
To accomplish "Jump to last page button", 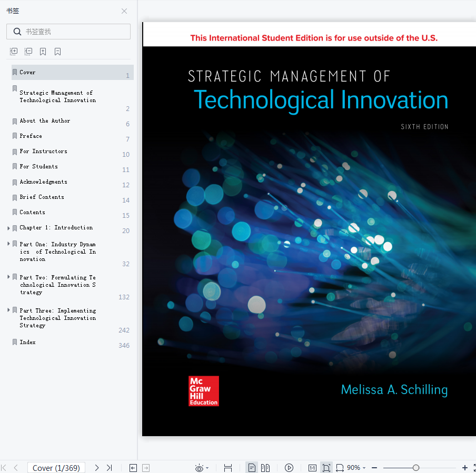I will click(110, 468).
